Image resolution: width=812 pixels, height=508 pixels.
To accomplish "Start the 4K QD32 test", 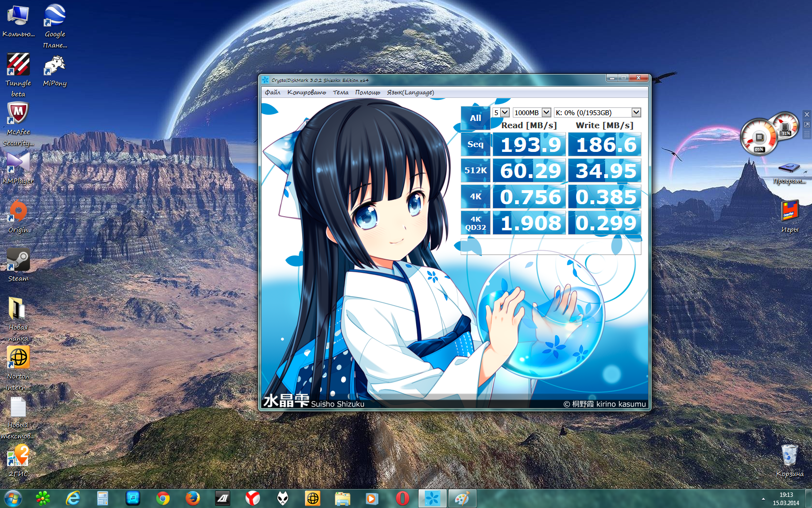I will coord(476,223).
